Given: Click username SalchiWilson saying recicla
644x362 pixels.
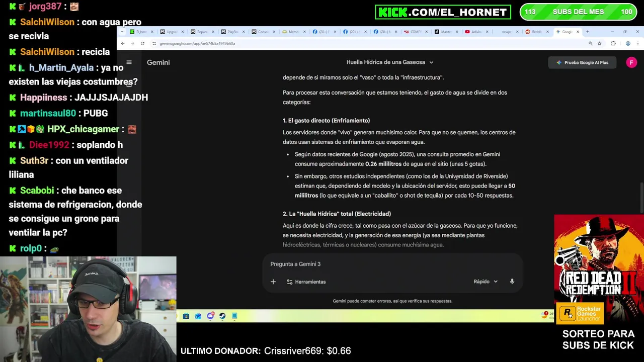Looking at the screenshot, I should pos(47,52).
